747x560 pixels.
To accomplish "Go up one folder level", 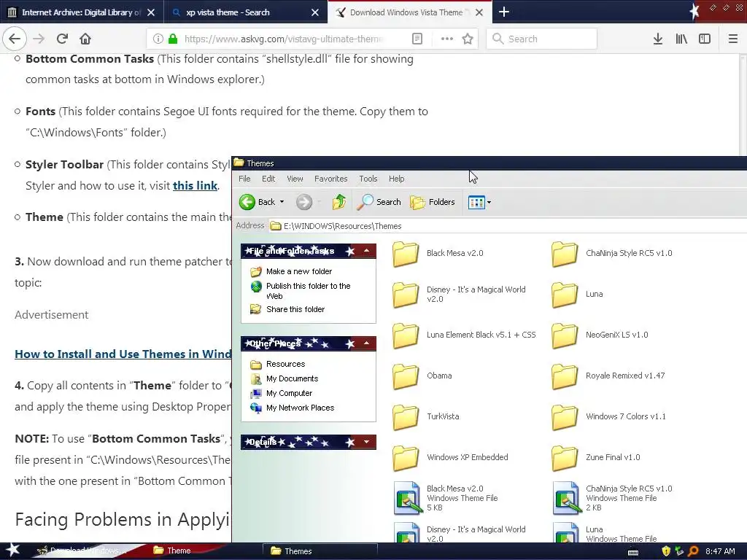I will 339,202.
